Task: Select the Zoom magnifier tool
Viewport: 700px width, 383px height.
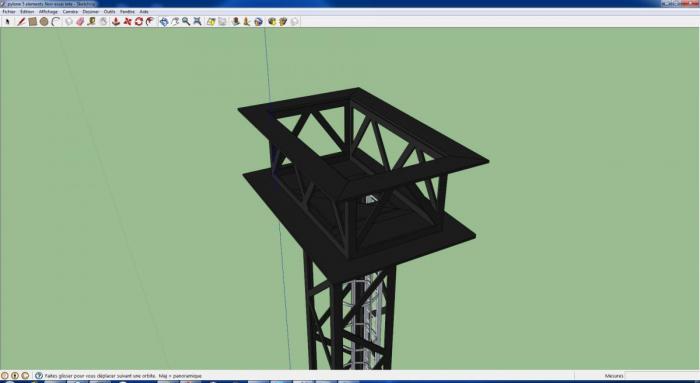Action: (x=186, y=21)
